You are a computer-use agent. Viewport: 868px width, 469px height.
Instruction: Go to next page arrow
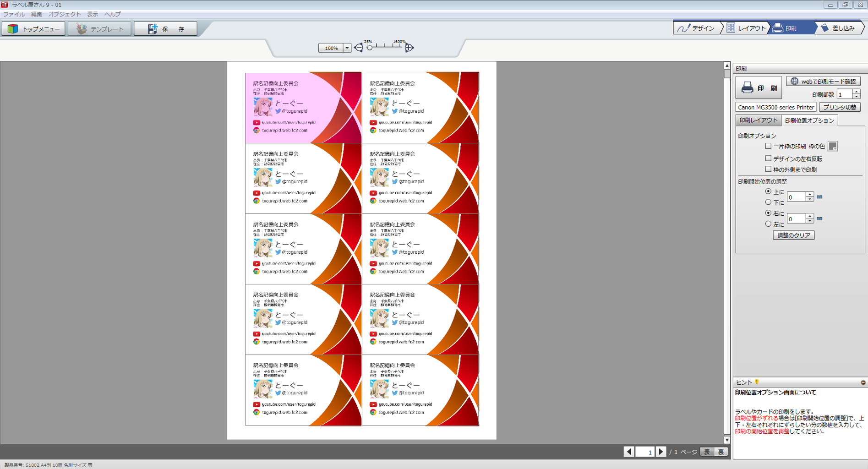click(661, 452)
